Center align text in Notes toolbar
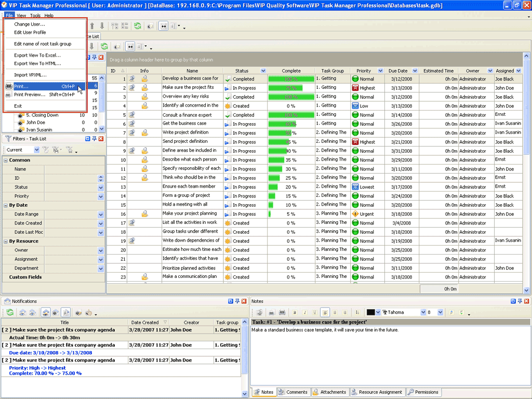Image resolution: width=532 pixels, height=399 pixels. pos(335,312)
